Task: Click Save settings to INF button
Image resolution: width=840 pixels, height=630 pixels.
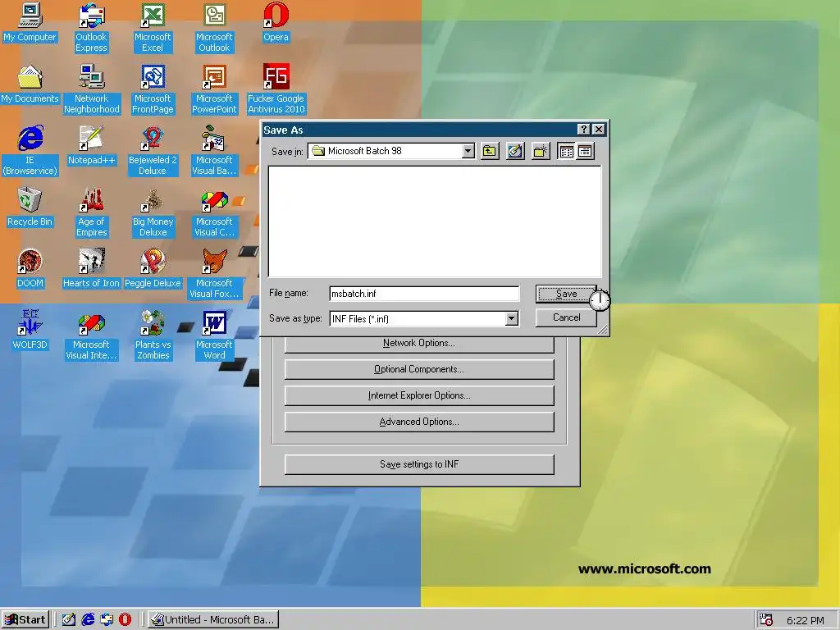Action: [x=419, y=464]
